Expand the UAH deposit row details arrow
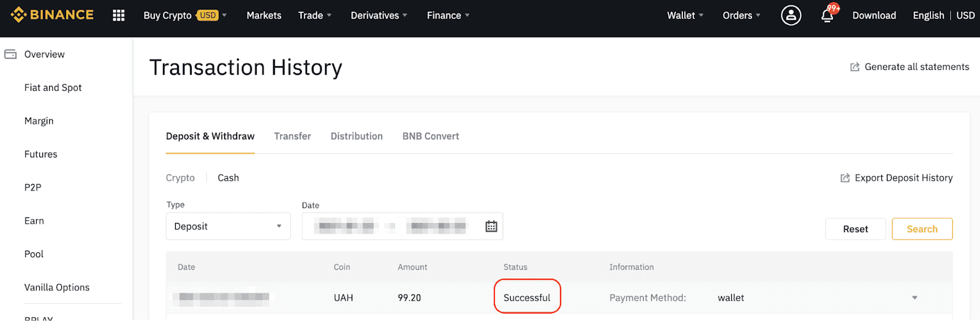Screen dimensions: 980x321 pos(914,298)
